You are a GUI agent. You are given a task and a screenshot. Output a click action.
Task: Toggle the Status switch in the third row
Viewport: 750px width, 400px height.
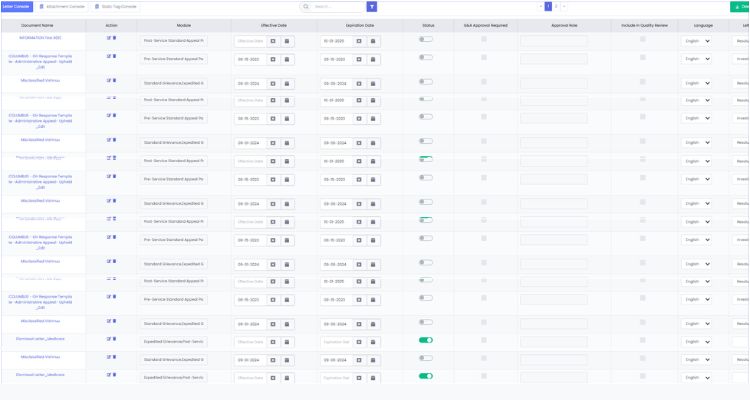pyautogui.click(x=426, y=82)
